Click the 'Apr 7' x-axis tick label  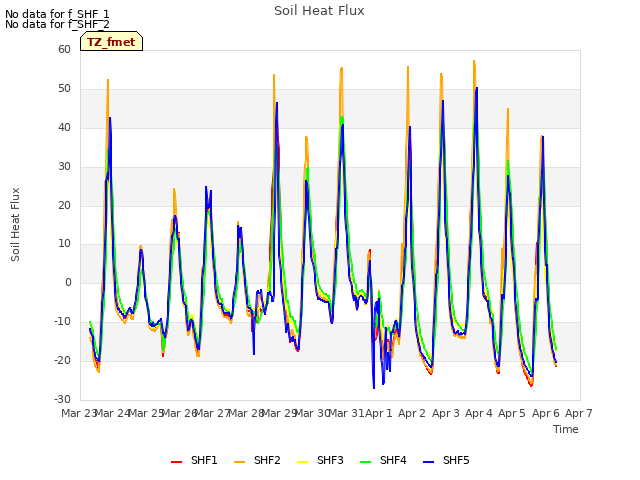coord(579,413)
